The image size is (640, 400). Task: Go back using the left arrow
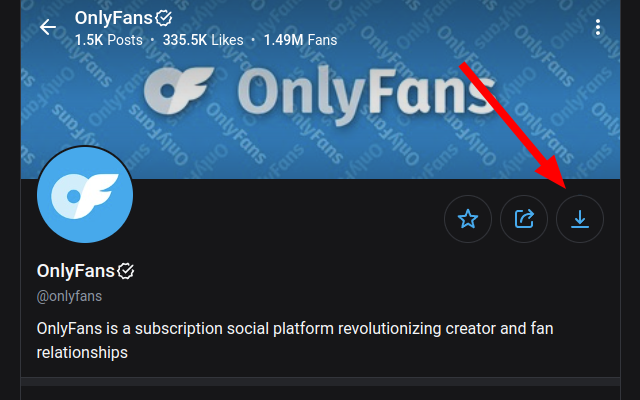coord(48,27)
